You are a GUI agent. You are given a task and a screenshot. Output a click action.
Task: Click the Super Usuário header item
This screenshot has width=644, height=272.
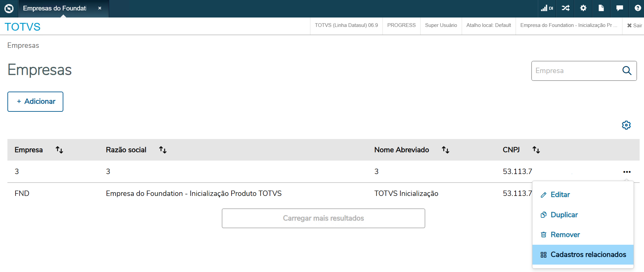tap(441, 25)
